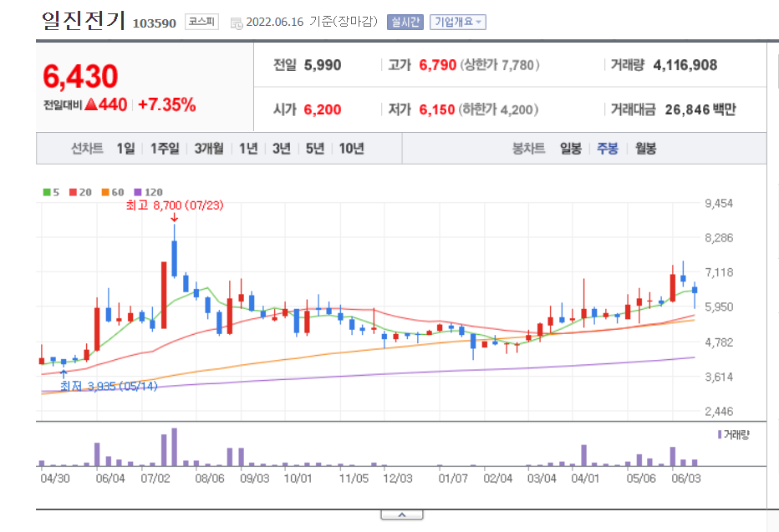Click the 거래량 value 4,116,908
The height and width of the screenshot is (532, 779).
click(x=685, y=65)
